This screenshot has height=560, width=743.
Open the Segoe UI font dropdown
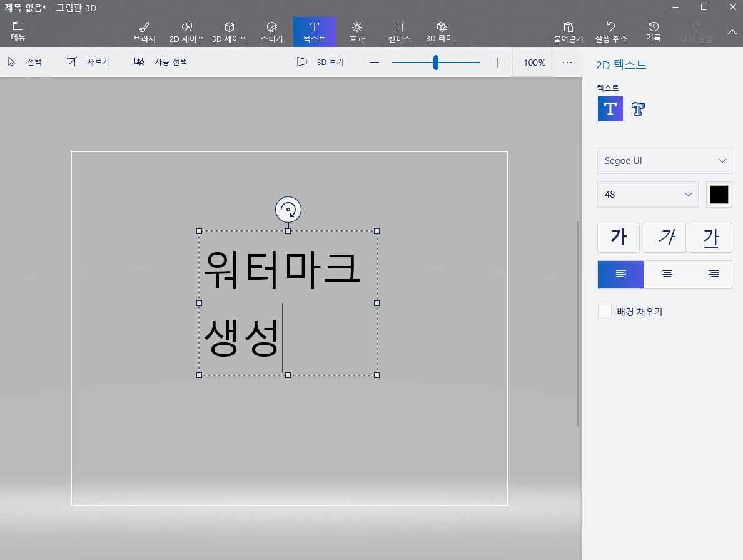(x=664, y=161)
